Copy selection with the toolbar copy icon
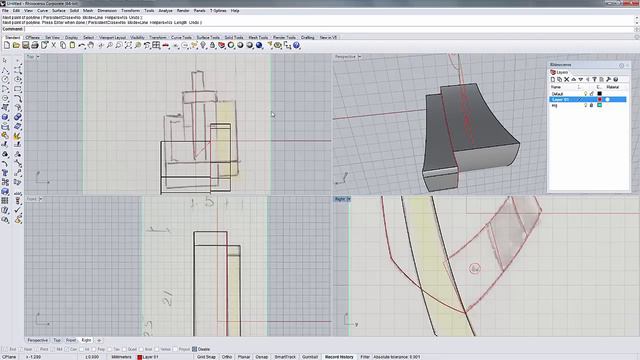This screenshot has height=360, width=640. point(63,45)
